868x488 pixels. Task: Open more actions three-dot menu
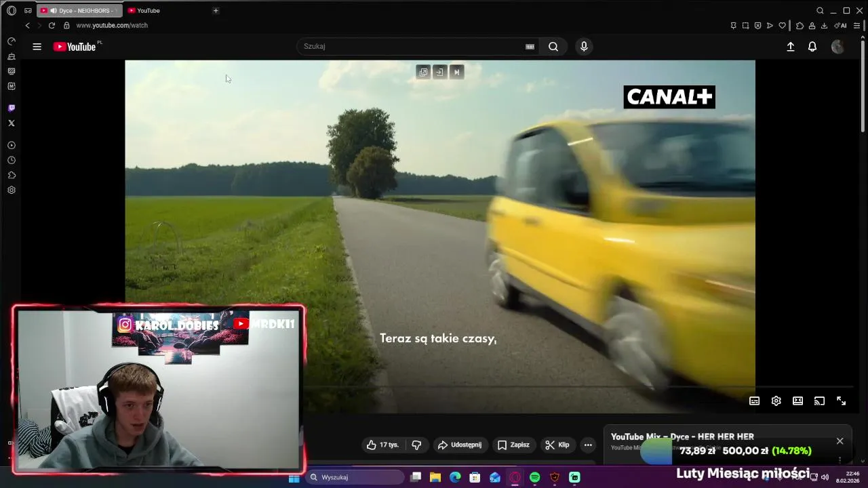coord(588,445)
